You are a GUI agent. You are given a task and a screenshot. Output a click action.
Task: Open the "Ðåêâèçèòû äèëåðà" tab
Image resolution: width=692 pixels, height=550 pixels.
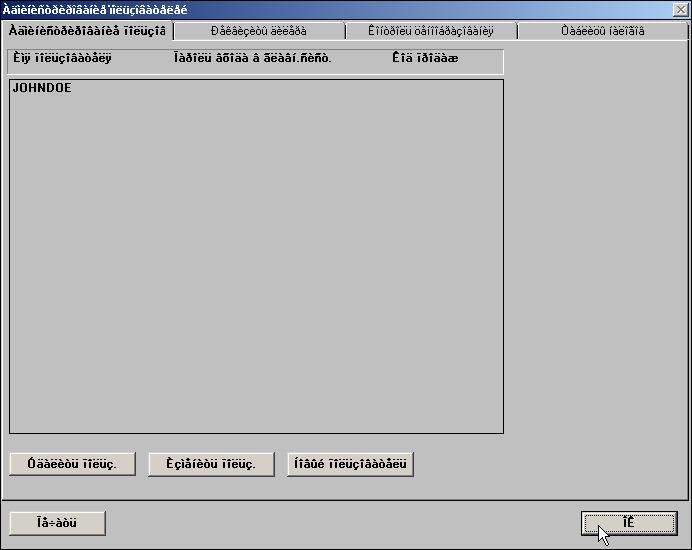259,31
